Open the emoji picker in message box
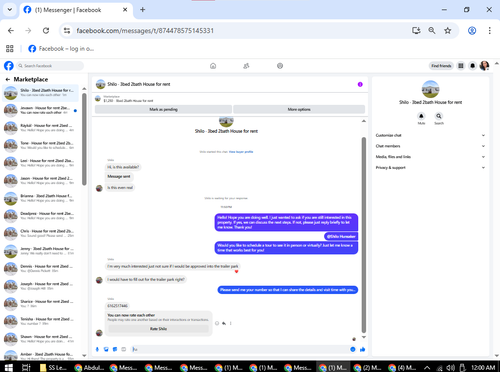The width and height of the screenshot is (500, 372). point(353,349)
